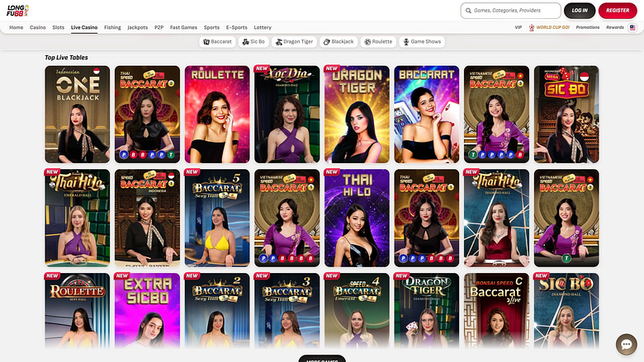Open Baccarat 3 Sexy Hall card
The image size is (644, 362).
point(286,311)
